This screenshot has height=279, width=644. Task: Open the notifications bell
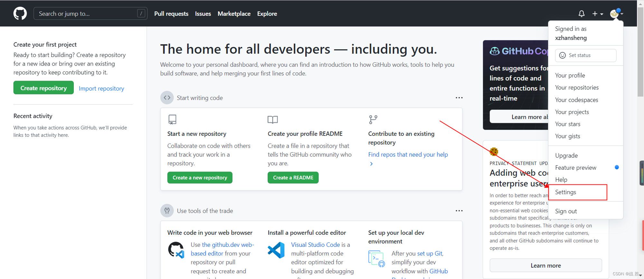pos(581,14)
